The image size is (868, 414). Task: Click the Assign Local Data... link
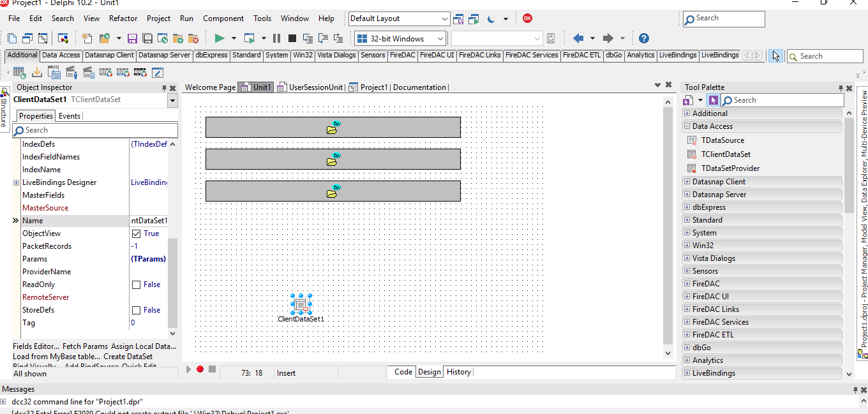(144, 346)
